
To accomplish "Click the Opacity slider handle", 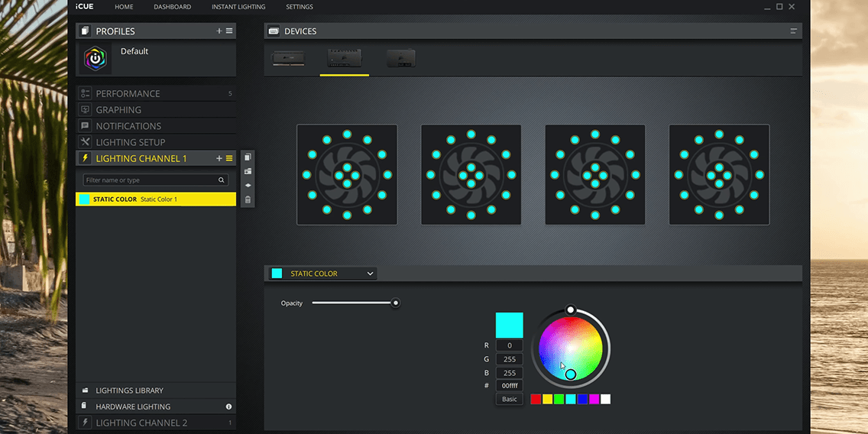I will [x=395, y=303].
